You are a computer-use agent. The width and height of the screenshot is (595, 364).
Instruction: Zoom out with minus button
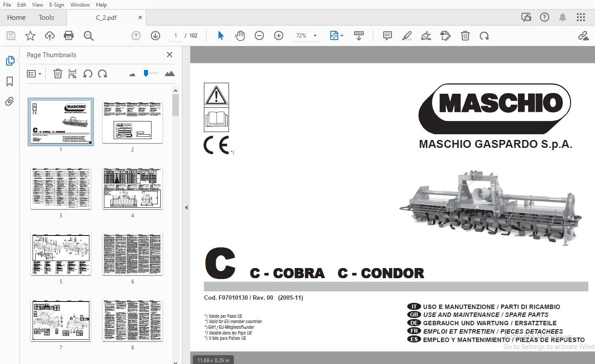259,36
